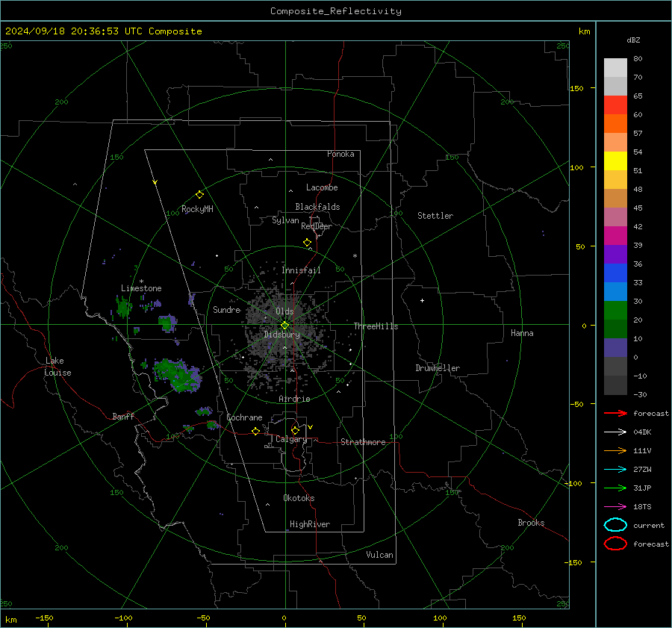Click the Stettler label
This screenshot has width=672, height=628.
(435, 216)
